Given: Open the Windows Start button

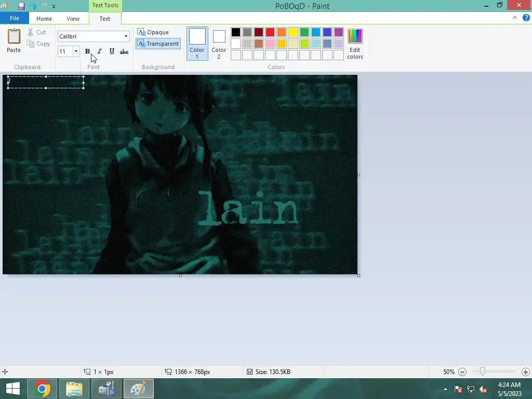Looking at the screenshot, I should pos(13,389).
